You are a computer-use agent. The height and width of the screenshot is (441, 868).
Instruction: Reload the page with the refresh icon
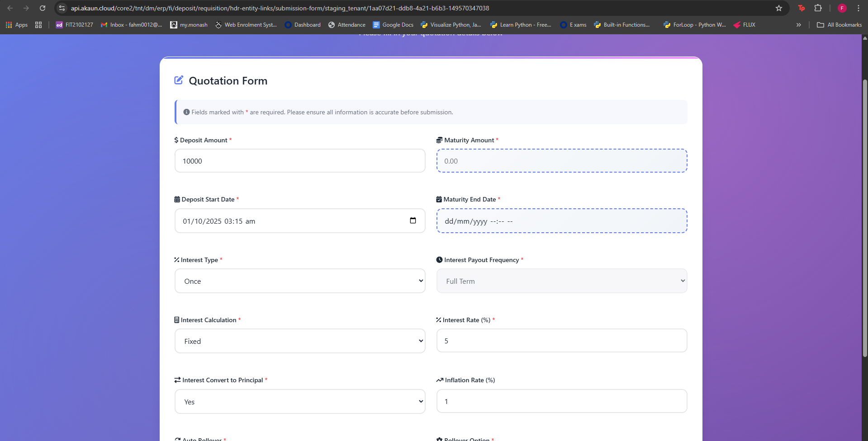tap(43, 8)
